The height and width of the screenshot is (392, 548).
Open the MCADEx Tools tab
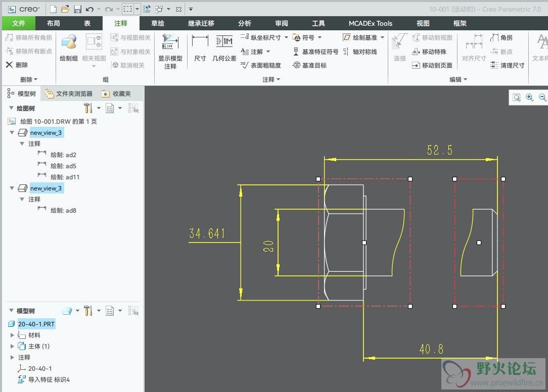[x=371, y=23]
